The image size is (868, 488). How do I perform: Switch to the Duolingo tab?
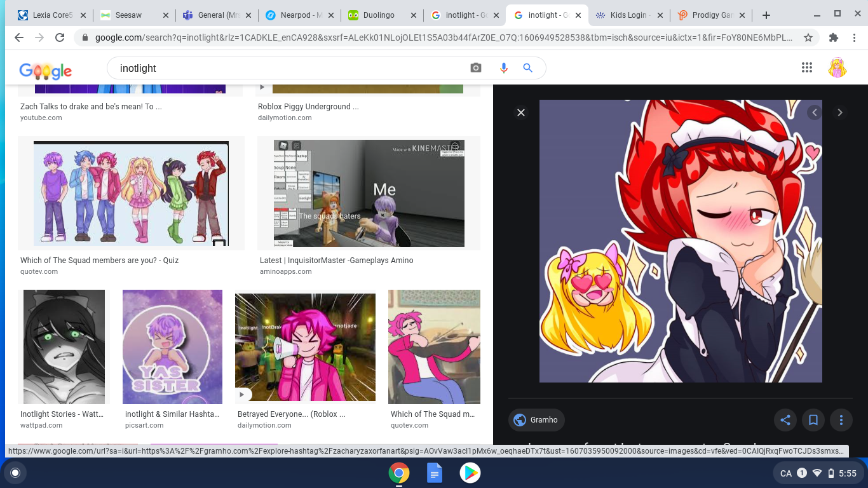click(381, 15)
